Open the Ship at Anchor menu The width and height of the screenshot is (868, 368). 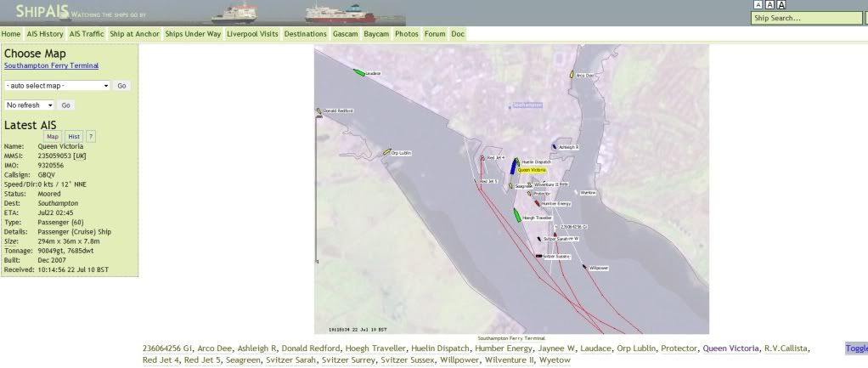pyautogui.click(x=134, y=34)
